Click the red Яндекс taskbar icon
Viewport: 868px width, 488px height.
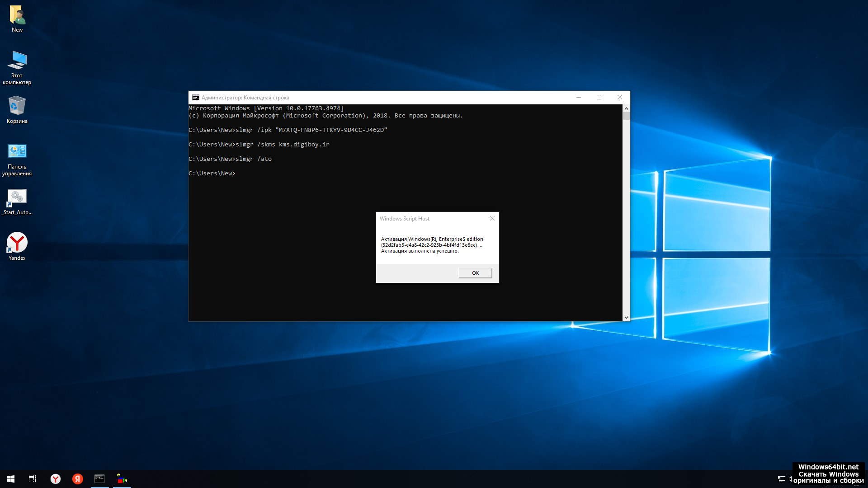coord(78,479)
